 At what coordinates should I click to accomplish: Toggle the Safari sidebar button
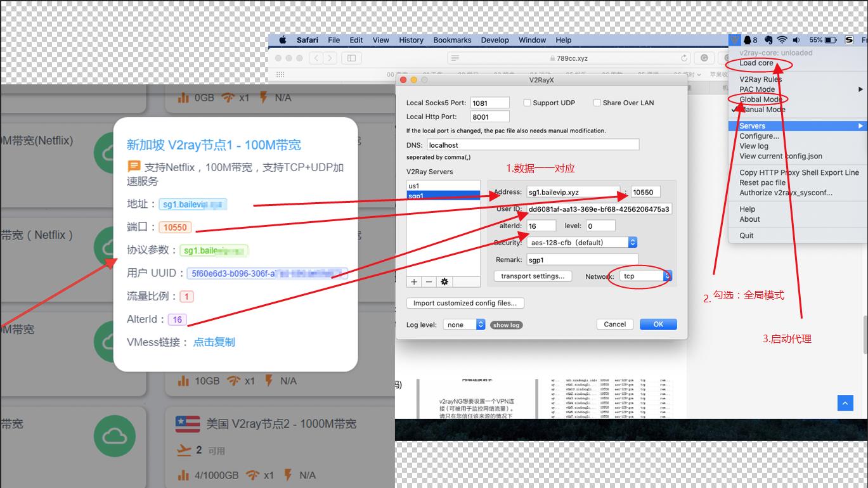(x=351, y=58)
